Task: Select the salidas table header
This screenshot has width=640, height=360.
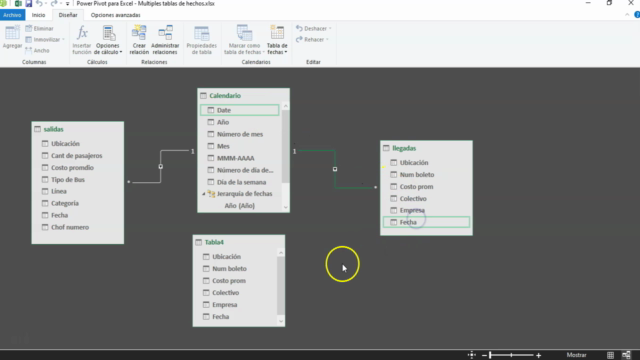Action: [78, 129]
